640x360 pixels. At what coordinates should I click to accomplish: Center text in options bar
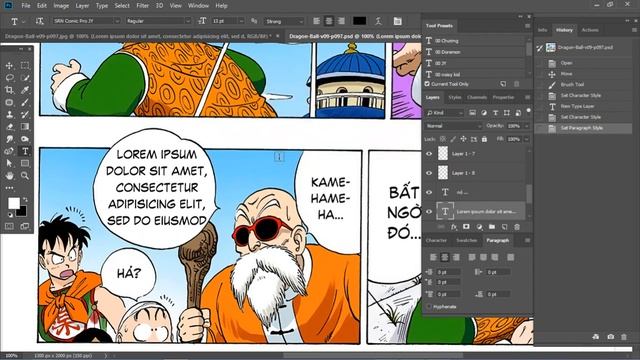(329, 21)
